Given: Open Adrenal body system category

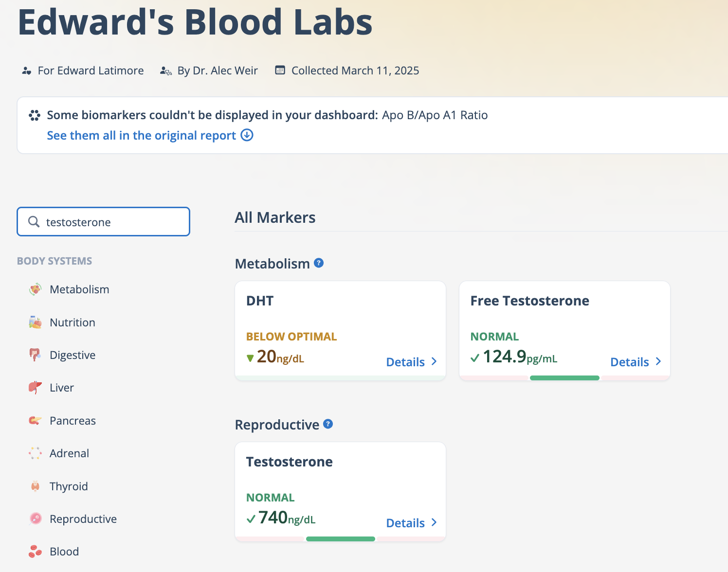Looking at the screenshot, I should click(x=69, y=453).
